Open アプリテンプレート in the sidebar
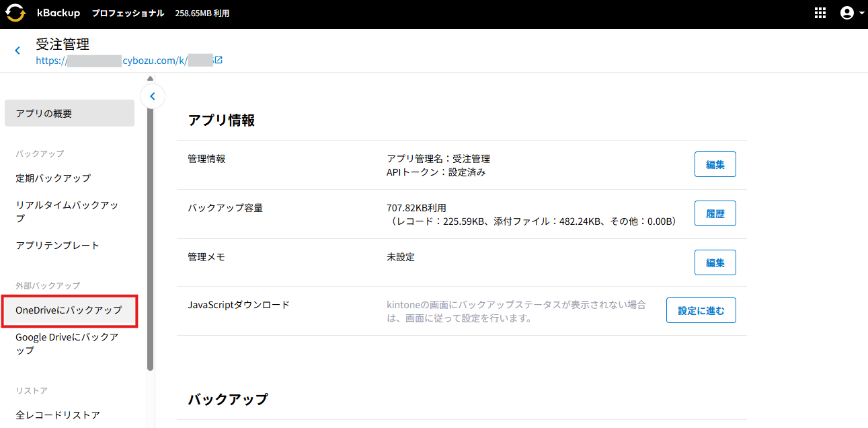The width and height of the screenshot is (868, 428). (58, 246)
